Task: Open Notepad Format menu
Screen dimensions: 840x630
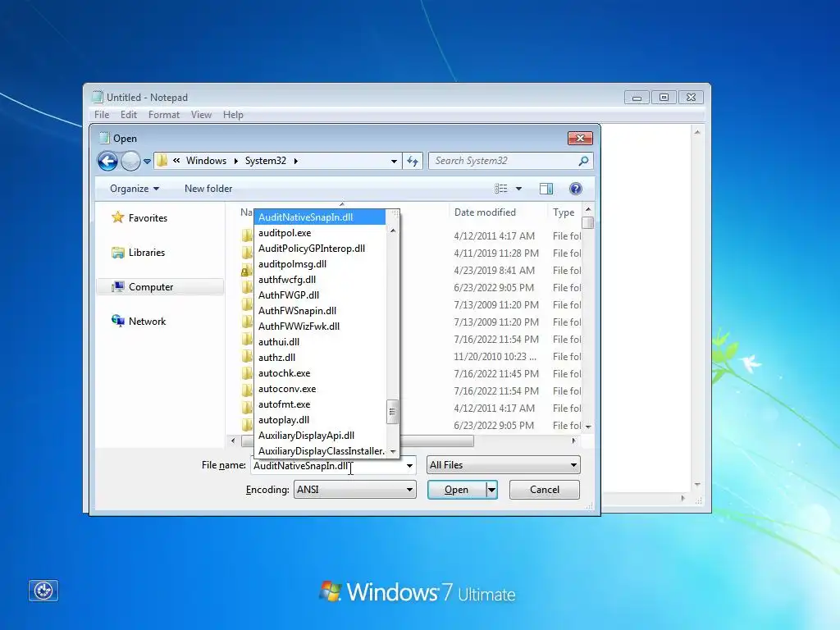Action: point(164,115)
